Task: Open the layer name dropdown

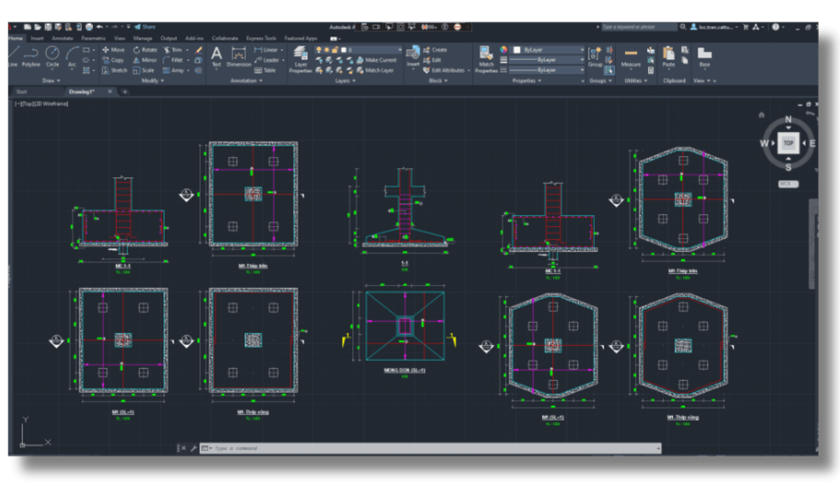Action: tap(371, 50)
